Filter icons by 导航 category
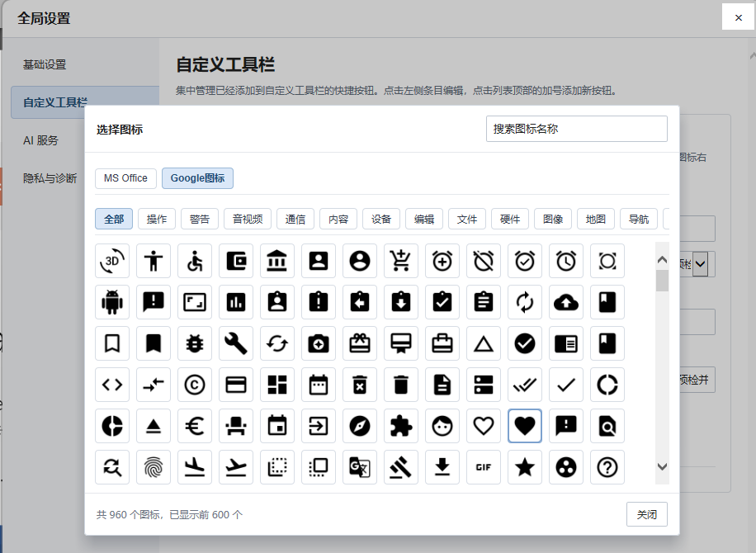The height and width of the screenshot is (553, 756). point(639,219)
